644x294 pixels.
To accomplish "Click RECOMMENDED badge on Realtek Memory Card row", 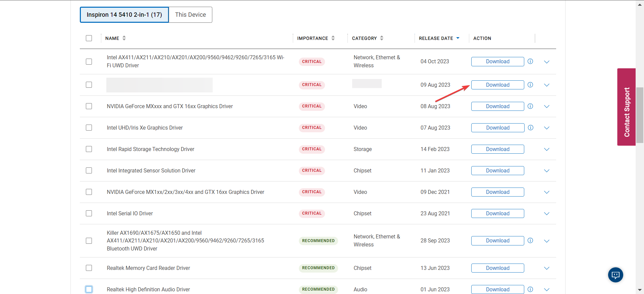I will [318, 268].
